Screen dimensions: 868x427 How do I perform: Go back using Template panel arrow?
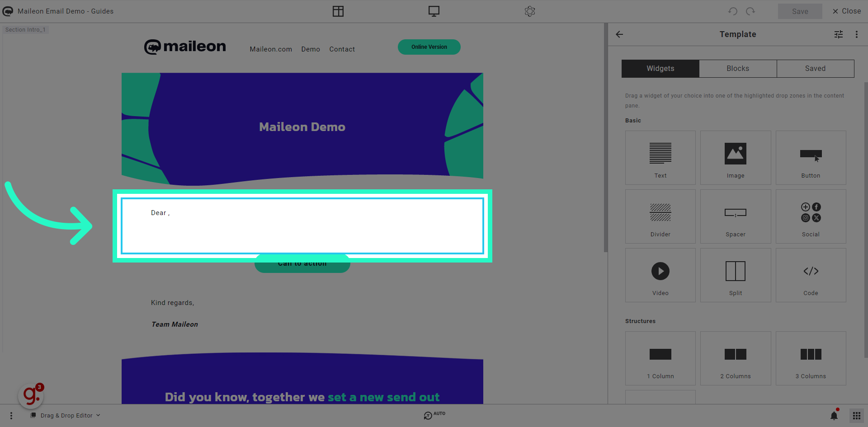[x=619, y=34]
